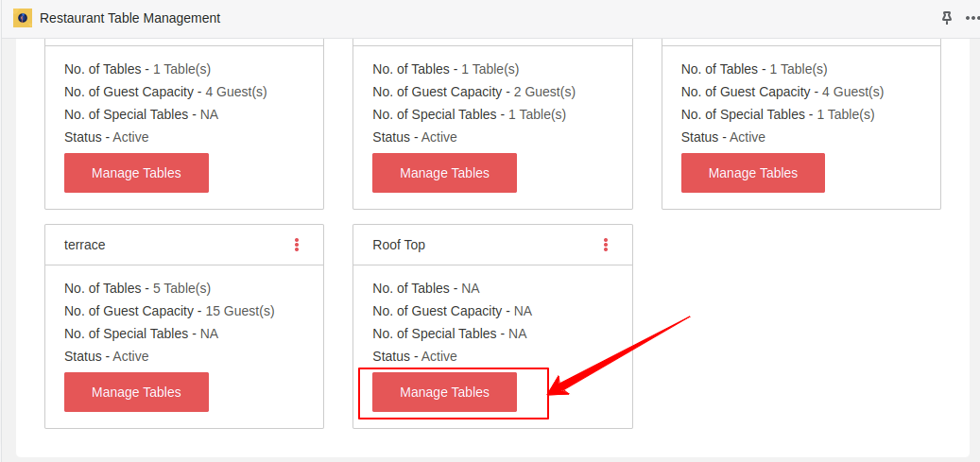This screenshot has width=980, height=462.
Task: Click the 5 Table(s) count on terrace
Action: (x=181, y=288)
